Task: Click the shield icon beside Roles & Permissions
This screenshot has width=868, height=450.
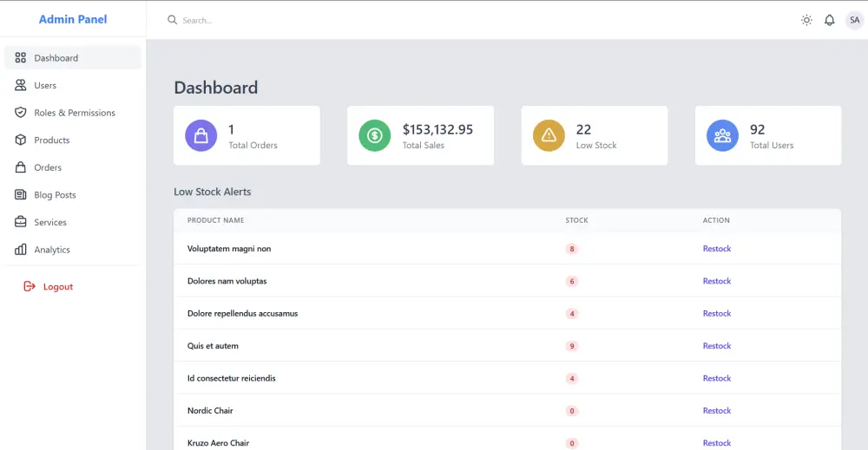Action: pyautogui.click(x=21, y=112)
